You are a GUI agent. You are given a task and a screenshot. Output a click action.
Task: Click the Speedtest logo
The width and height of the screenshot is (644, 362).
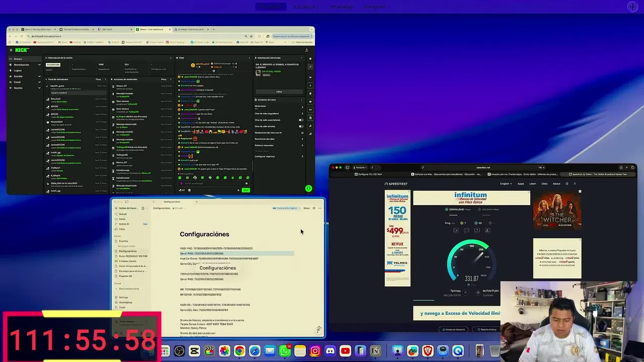click(396, 184)
